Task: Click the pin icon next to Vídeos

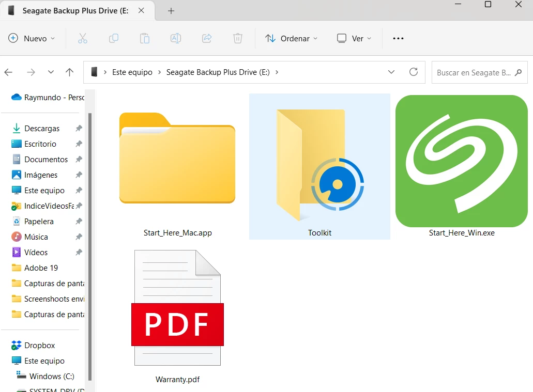Action: pyautogui.click(x=79, y=253)
